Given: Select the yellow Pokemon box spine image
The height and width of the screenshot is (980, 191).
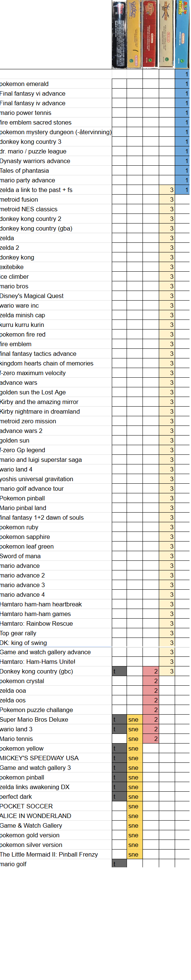Looking at the screenshot, I should (x=135, y=34).
